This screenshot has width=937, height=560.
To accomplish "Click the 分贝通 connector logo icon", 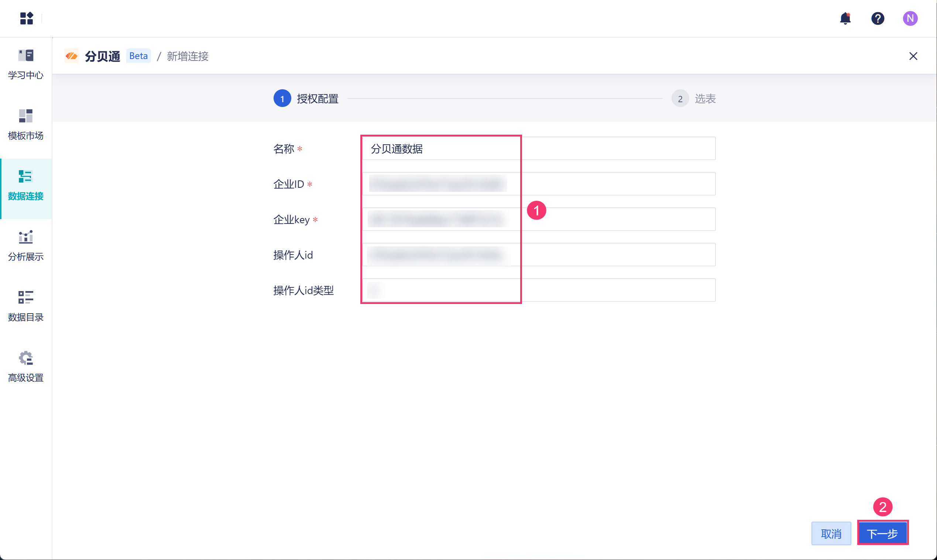I will tap(71, 56).
